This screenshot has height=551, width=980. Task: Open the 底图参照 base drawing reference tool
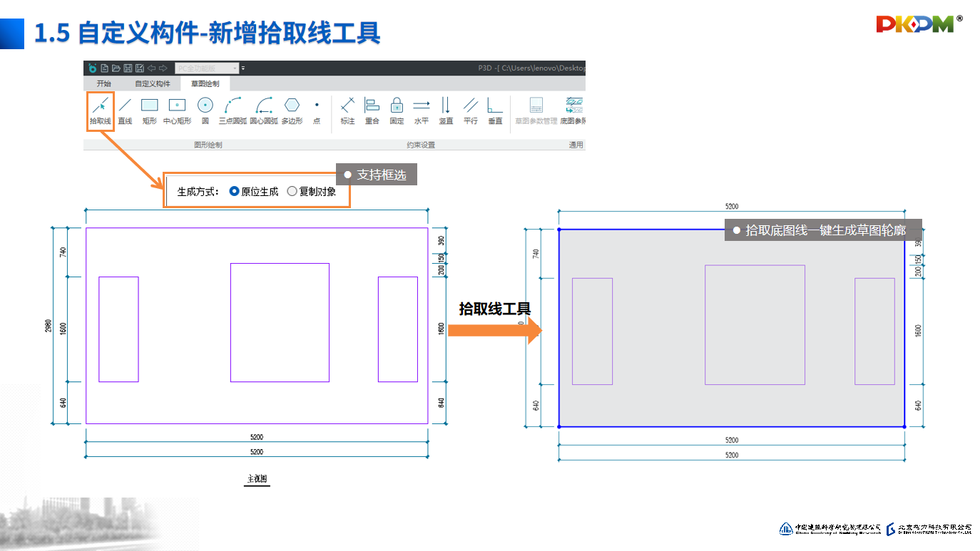point(573,111)
